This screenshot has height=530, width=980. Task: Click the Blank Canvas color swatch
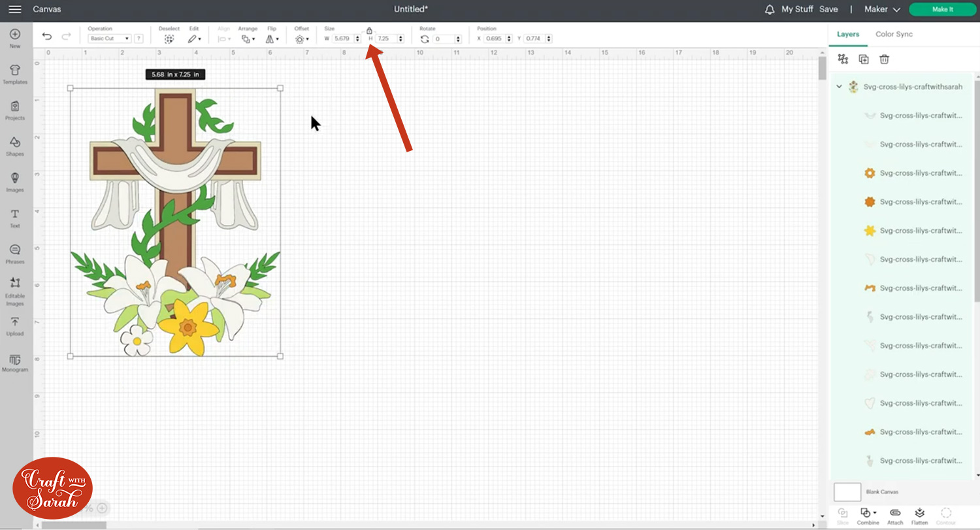[x=847, y=492]
